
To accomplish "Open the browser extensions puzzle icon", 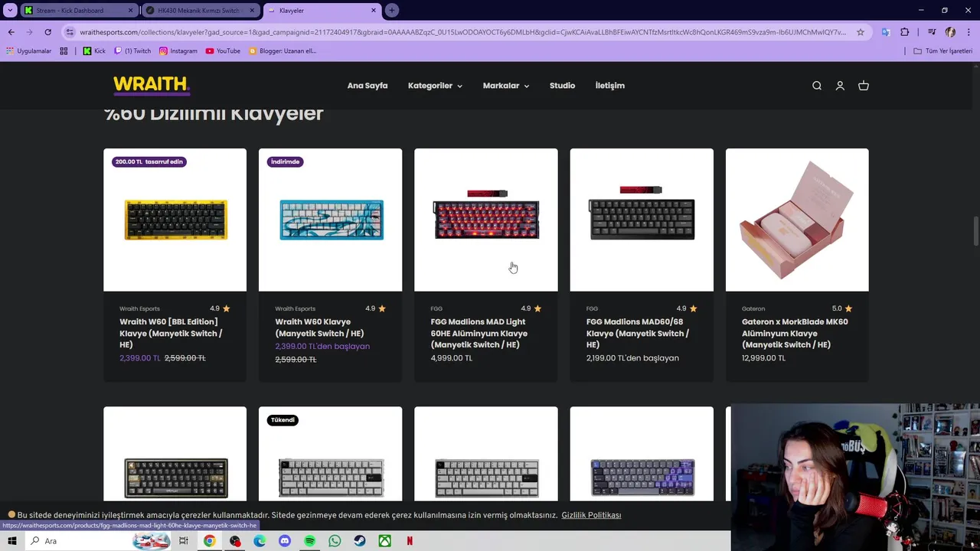I will tap(905, 32).
